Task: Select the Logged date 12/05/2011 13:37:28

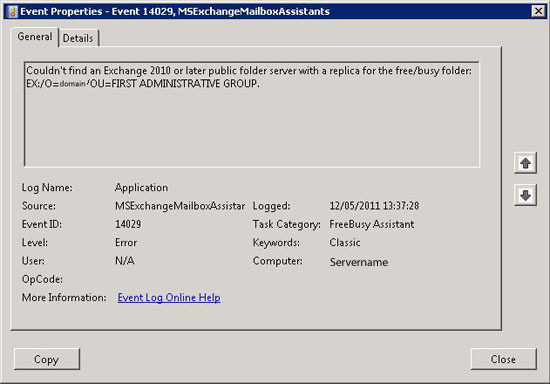Action: tap(374, 206)
